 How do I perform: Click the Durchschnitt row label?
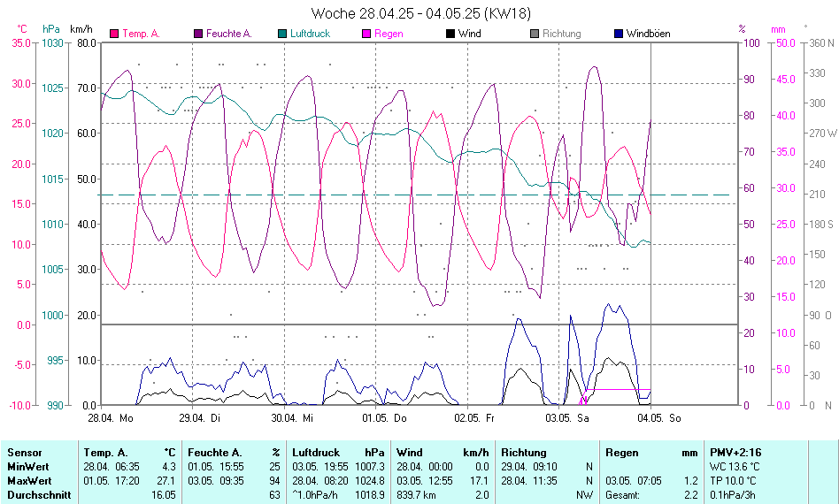pos(39,495)
